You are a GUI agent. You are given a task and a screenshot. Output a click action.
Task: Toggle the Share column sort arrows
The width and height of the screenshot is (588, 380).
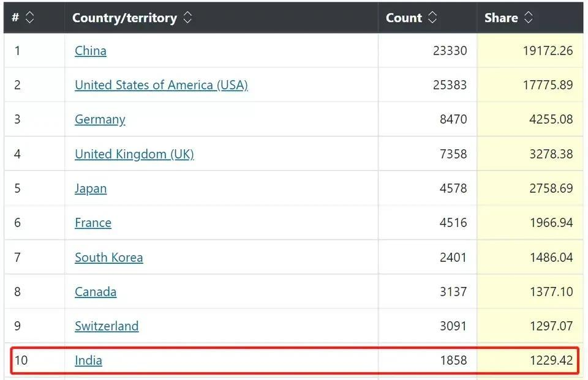tap(528, 18)
